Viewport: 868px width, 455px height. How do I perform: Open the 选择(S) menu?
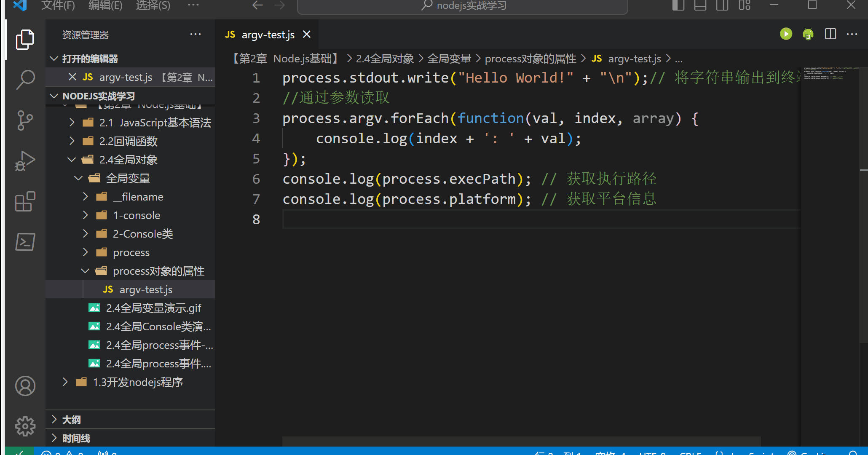click(x=153, y=5)
